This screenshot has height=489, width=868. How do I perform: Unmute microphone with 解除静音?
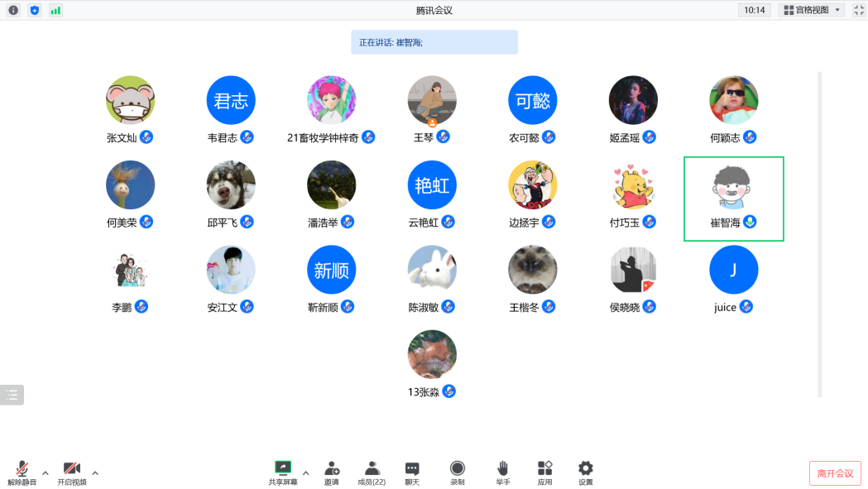click(x=22, y=473)
